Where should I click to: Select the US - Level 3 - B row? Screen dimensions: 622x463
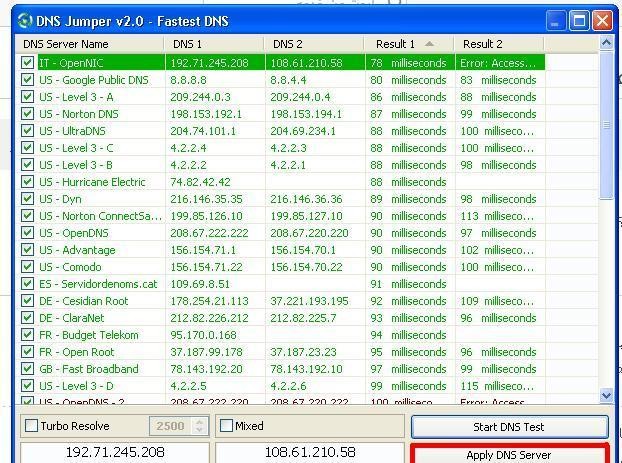tap(280, 165)
